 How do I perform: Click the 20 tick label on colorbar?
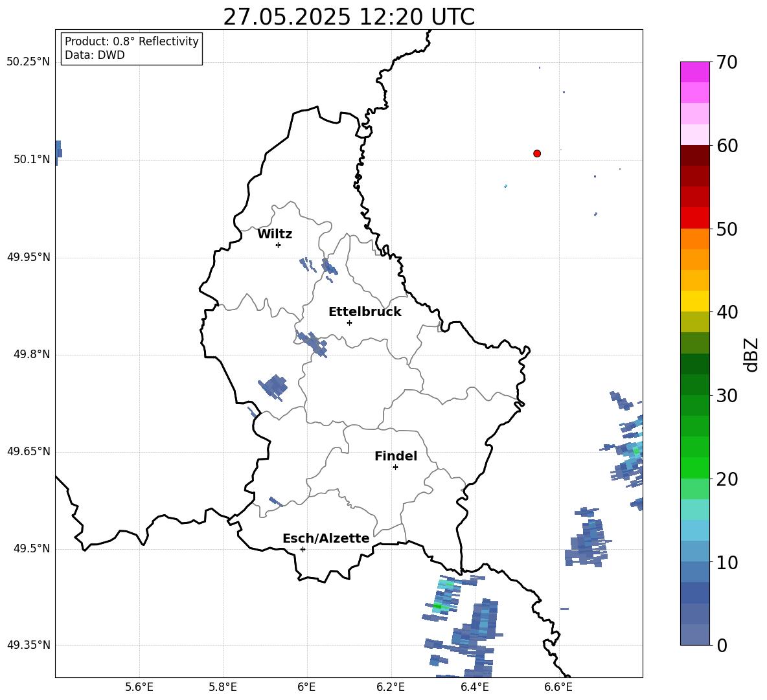727,479
